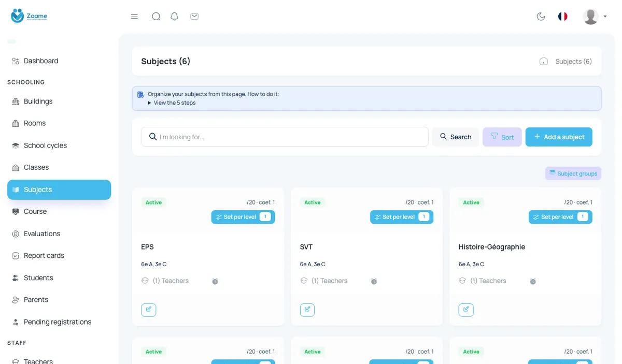Open Set per level on EPS card
Image resolution: width=622 pixels, height=364 pixels.
click(243, 217)
